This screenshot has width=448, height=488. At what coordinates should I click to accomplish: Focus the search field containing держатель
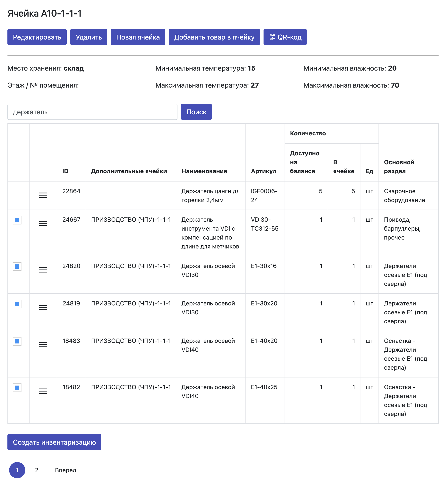(92, 112)
